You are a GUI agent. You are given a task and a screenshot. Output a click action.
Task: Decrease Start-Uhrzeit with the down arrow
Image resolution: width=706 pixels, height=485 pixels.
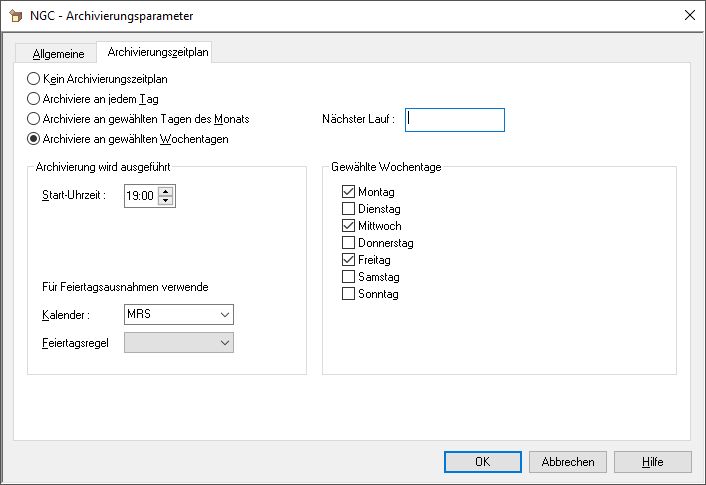(x=166, y=201)
